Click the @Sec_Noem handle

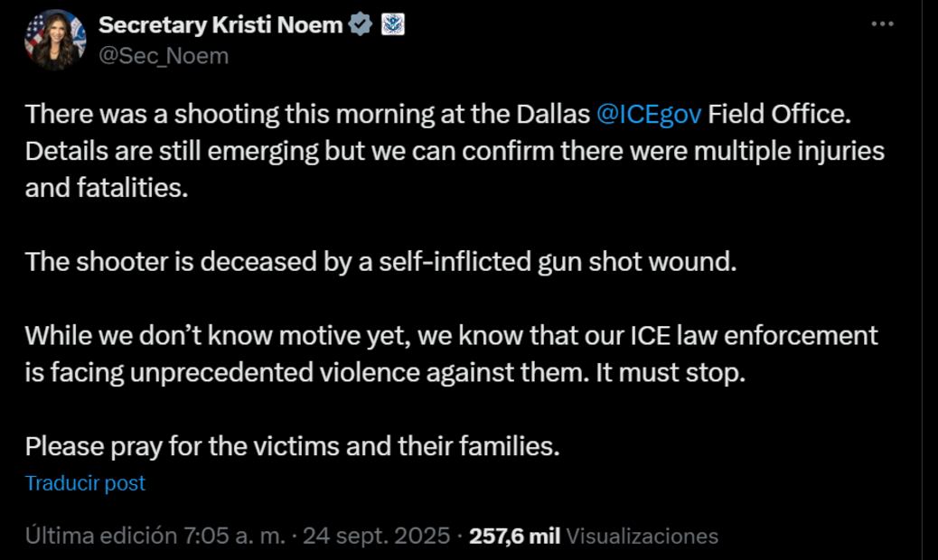click(164, 56)
